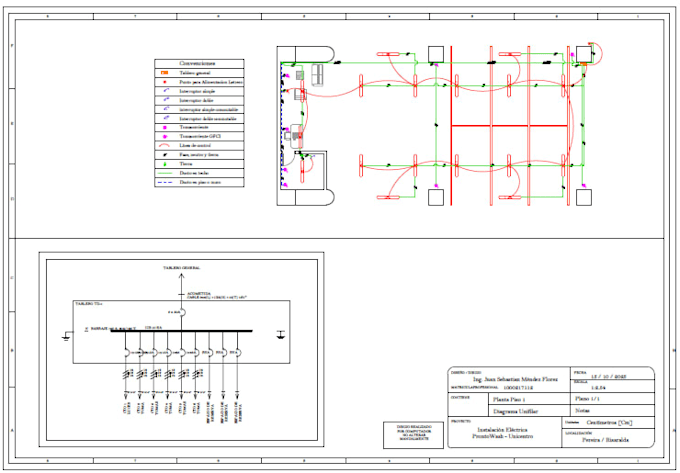This screenshot has width=680, height=473.
Task: Click black Fase, neutro y tierra symbol
Action: pyautogui.click(x=165, y=155)
